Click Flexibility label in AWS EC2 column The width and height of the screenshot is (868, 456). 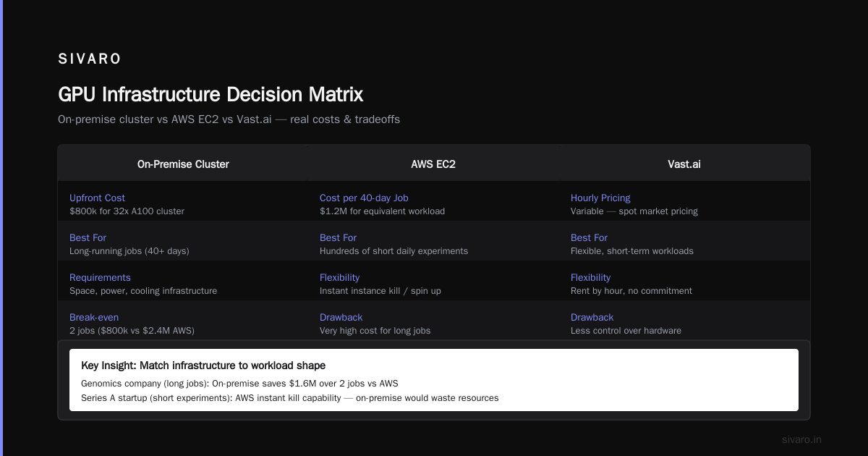(339, 277)
